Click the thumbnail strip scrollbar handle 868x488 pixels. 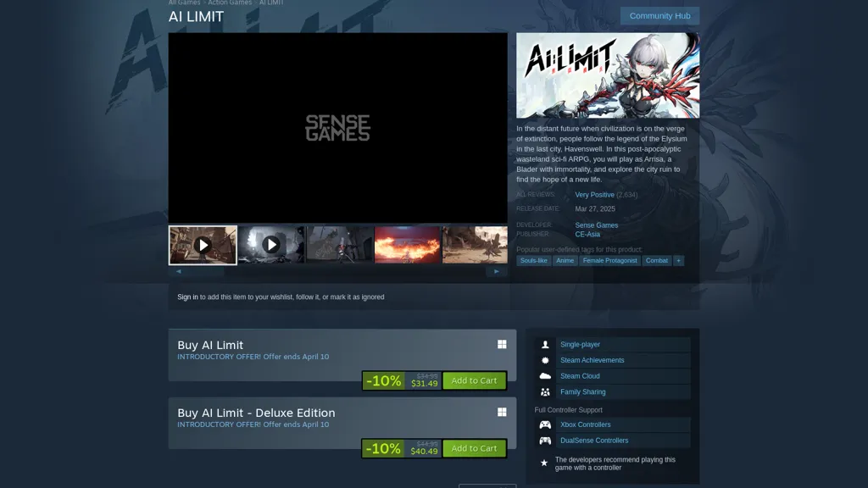[206, 272]
